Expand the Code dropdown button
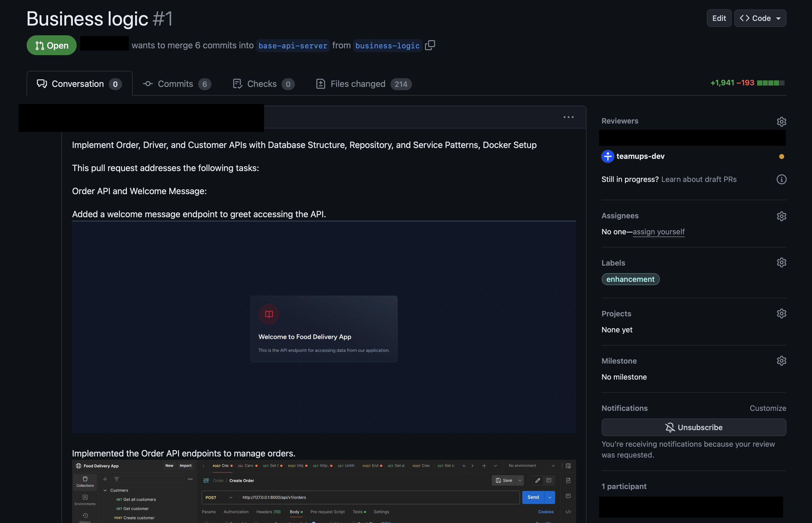 [x=760, y=18]
